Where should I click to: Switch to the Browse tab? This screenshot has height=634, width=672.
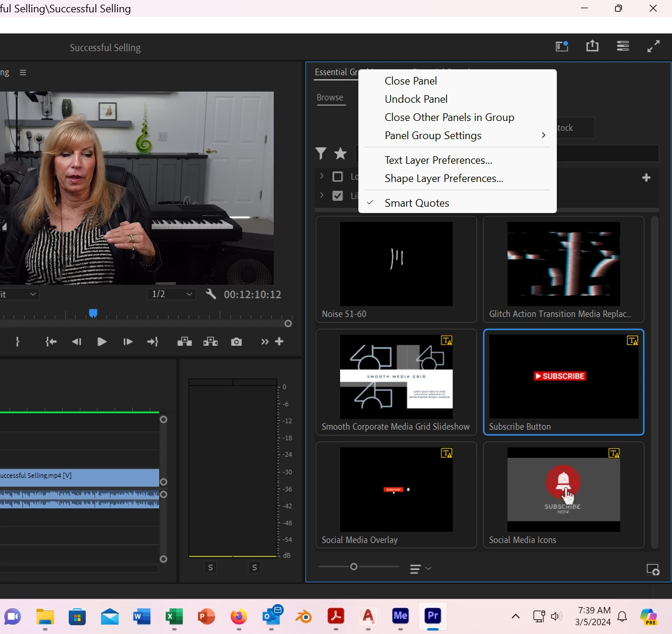coord(330,97)
